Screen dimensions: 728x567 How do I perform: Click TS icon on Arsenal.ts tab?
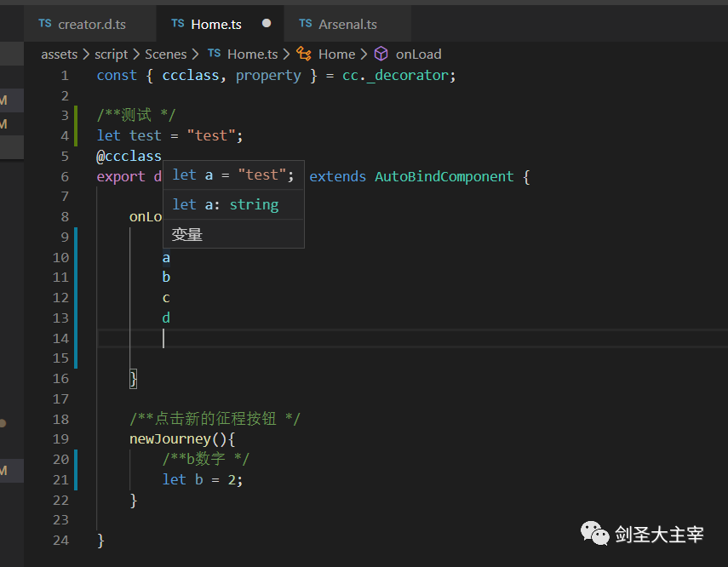(306, 24)
